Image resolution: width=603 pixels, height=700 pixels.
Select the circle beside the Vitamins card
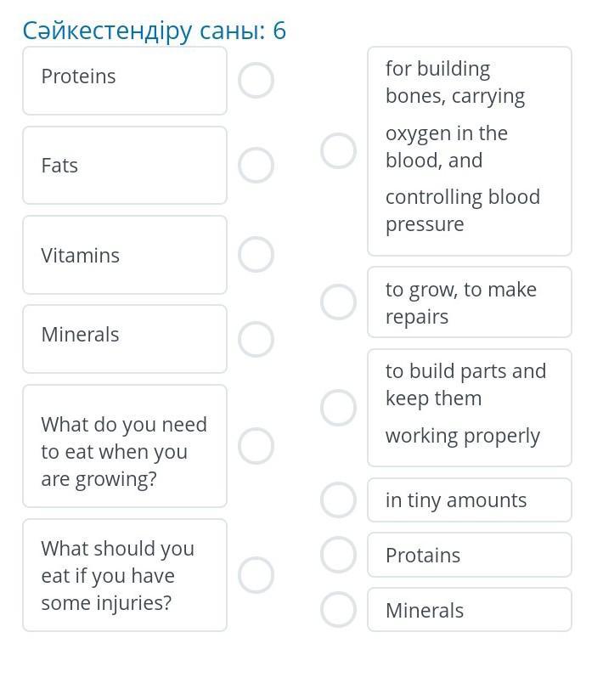256,255
